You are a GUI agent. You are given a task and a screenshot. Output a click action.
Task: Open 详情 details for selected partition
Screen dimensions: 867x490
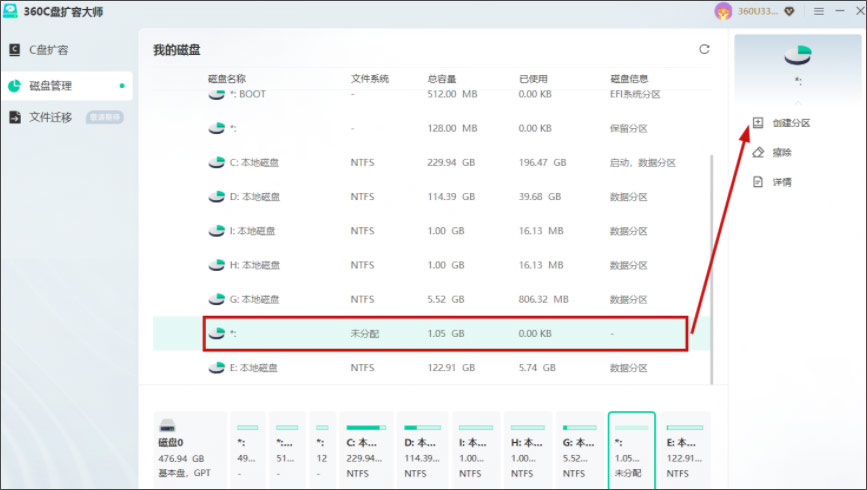(x=772, y=181)
